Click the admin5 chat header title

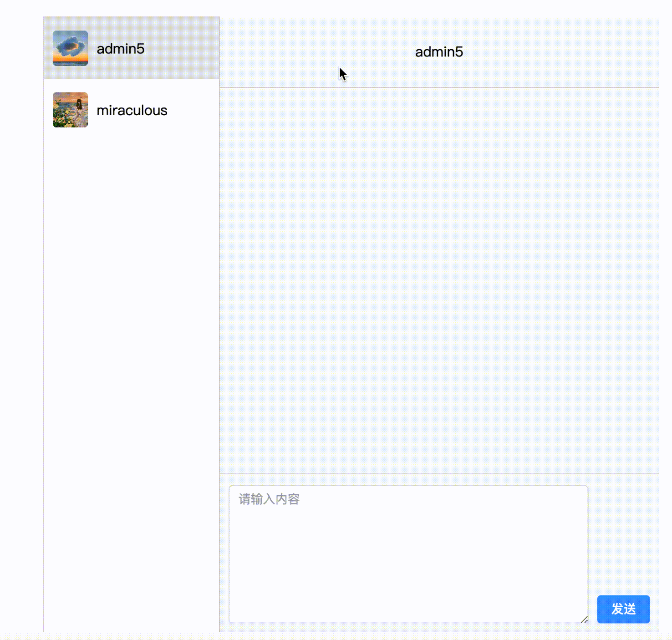(x=439, y=52)
